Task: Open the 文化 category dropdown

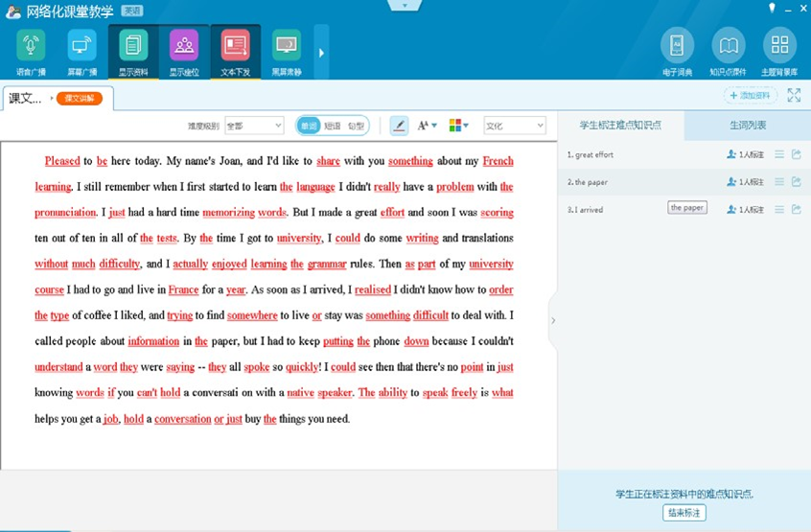Action: coord(515,126)
